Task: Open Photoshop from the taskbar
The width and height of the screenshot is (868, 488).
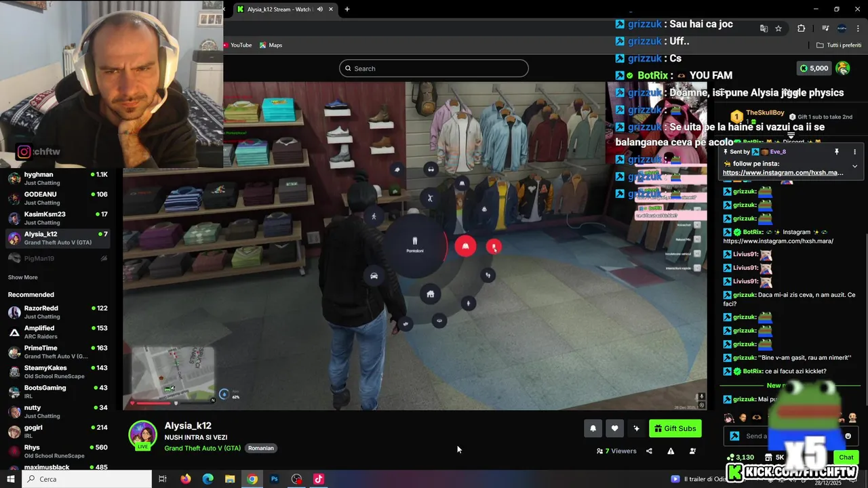Action: [275, 479]
